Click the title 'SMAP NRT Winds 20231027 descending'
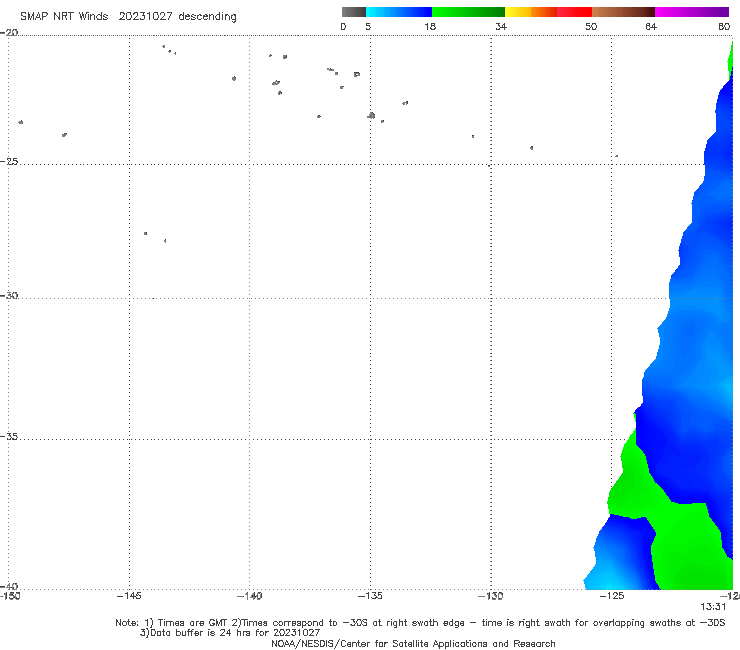Image resolution: width=740 pixels, height=650 pixels. point(128,17)
